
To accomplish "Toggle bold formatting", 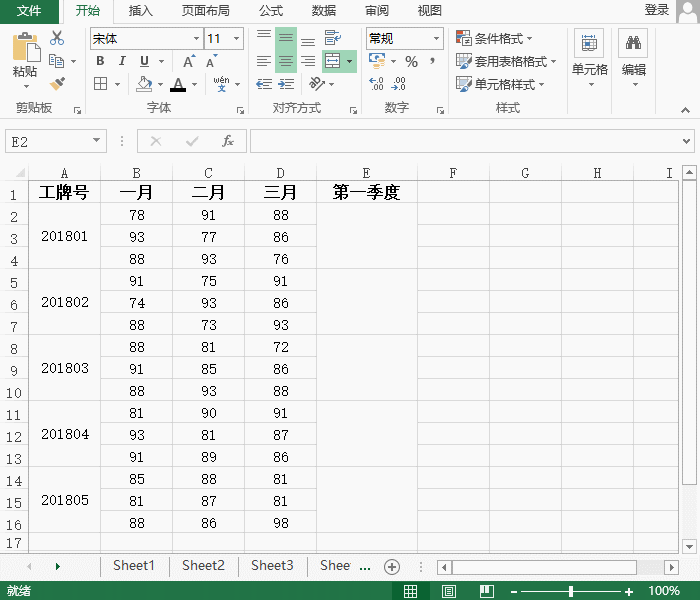I will click(100, 61).
